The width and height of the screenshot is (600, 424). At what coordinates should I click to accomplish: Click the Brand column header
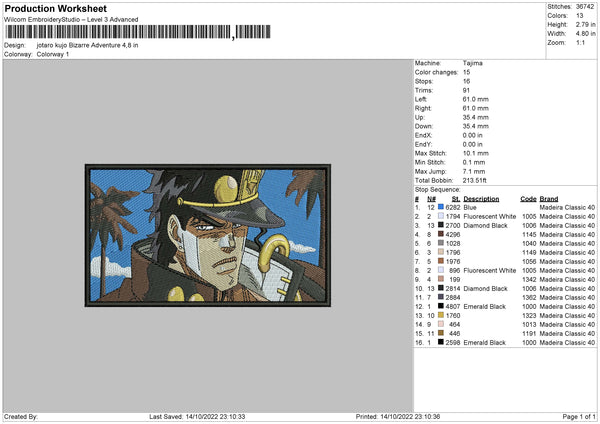click(x=549, y=199)
